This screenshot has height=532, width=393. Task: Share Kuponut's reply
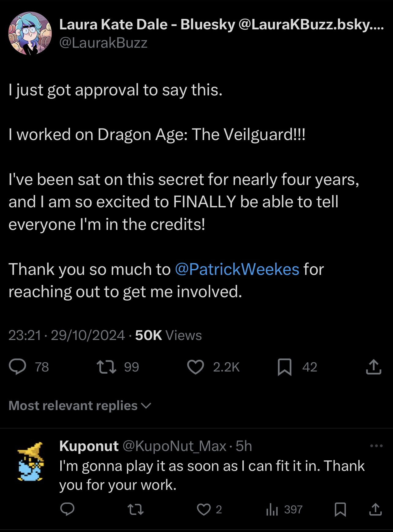(376, 509)
